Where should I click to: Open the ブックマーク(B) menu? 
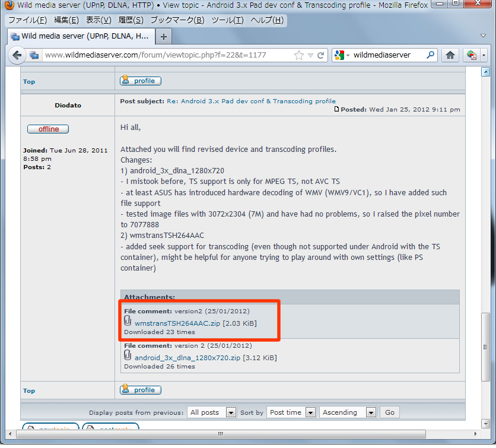click(177, 20)
